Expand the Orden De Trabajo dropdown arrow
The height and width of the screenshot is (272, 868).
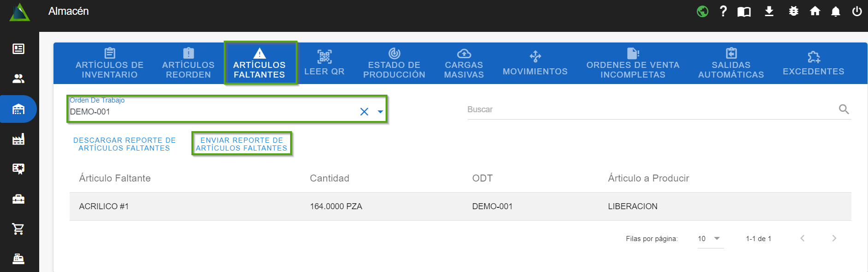(380, 112)
